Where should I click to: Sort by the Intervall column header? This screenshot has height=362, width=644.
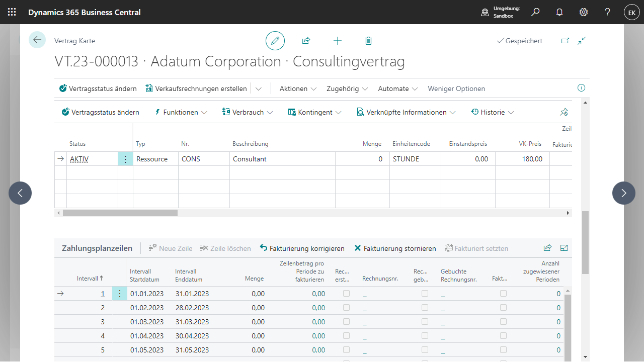pyautogui.click(x=90, y=278)
